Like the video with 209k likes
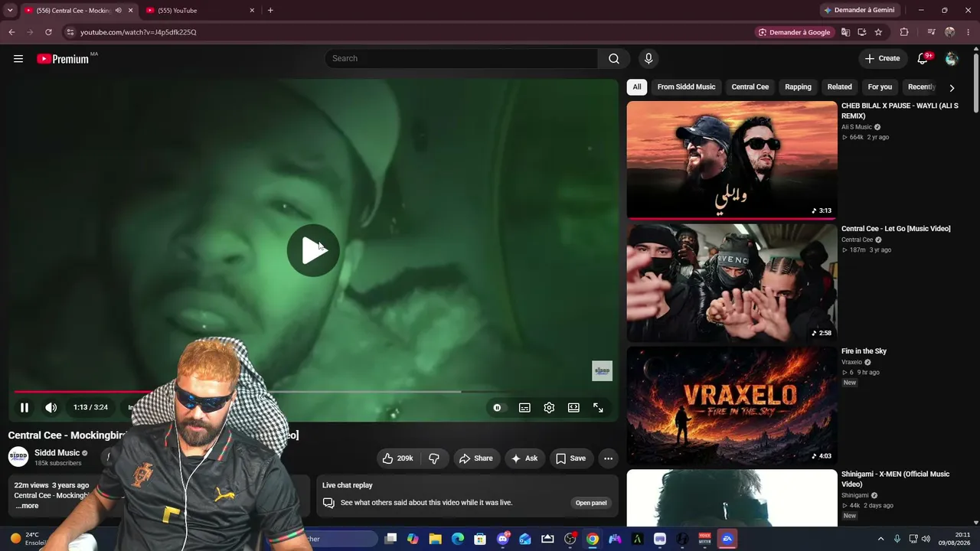The width and height of the screenshot is (980, 551). pyautogui.click(x=398, y=458)
